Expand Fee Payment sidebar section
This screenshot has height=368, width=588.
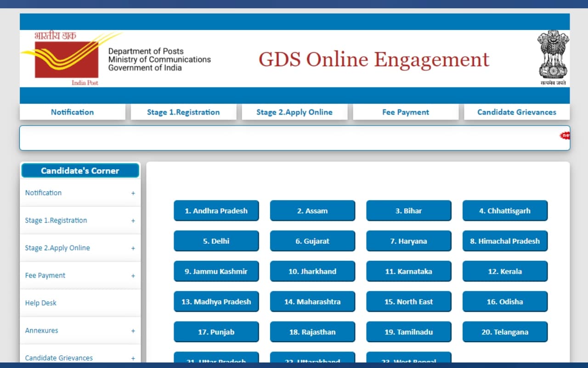click(133, 276)
